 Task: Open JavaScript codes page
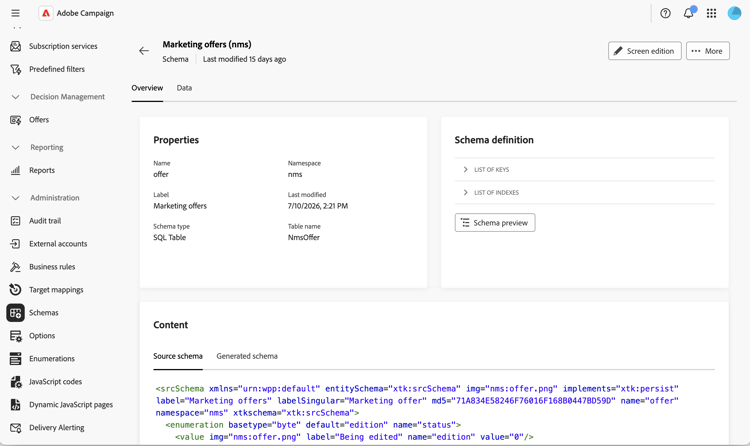pyautogui.click(x=55, y=382)
